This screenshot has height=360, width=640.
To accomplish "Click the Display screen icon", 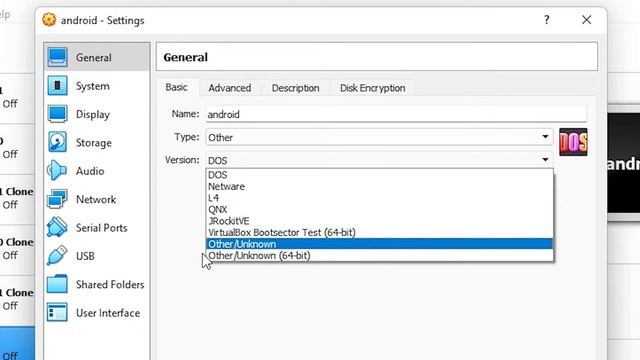I will (57, 114).
